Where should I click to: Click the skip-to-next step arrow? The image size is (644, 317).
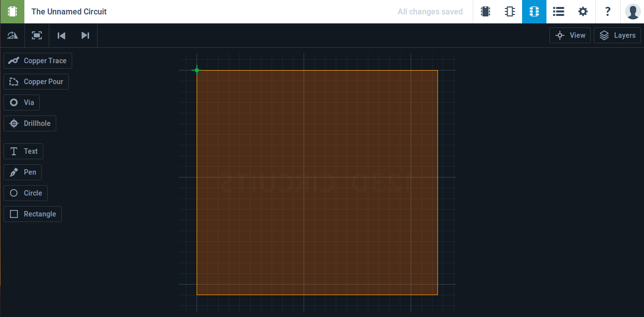point(85,35)
